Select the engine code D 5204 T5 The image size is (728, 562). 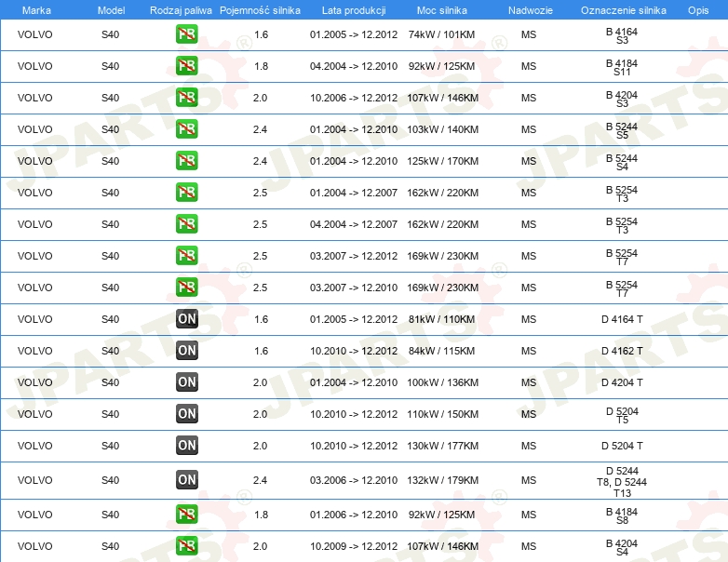[622, 415]
